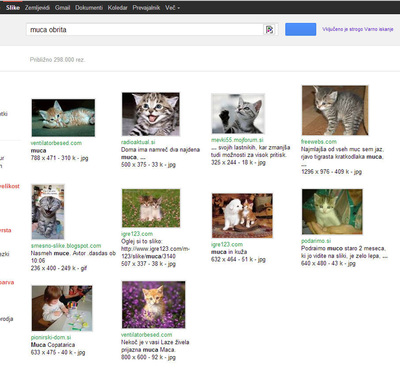Open the kitten raising paw thumbnail
400x368 pixels.
238,114
